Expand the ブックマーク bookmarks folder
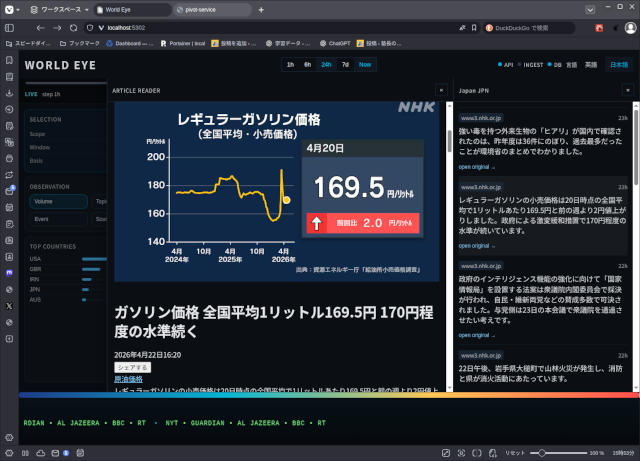This screenshot has width=640, height=461. pos(77,44)
